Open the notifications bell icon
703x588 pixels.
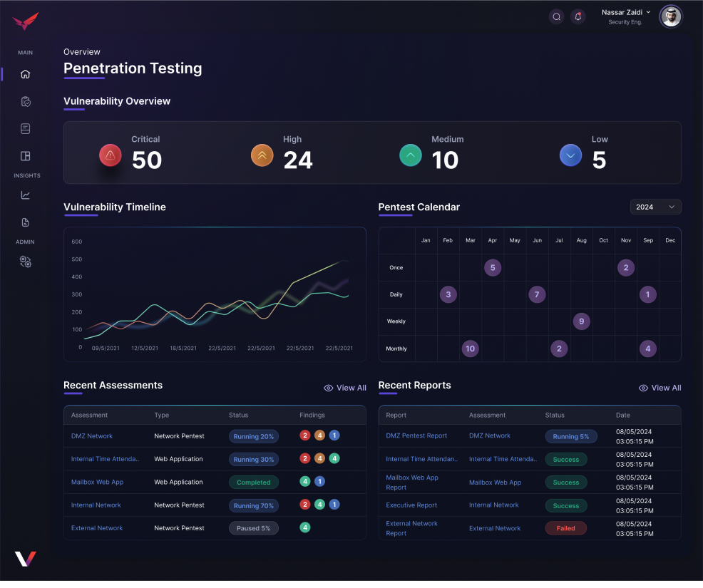pyautogui.click(x=578, y=17)
